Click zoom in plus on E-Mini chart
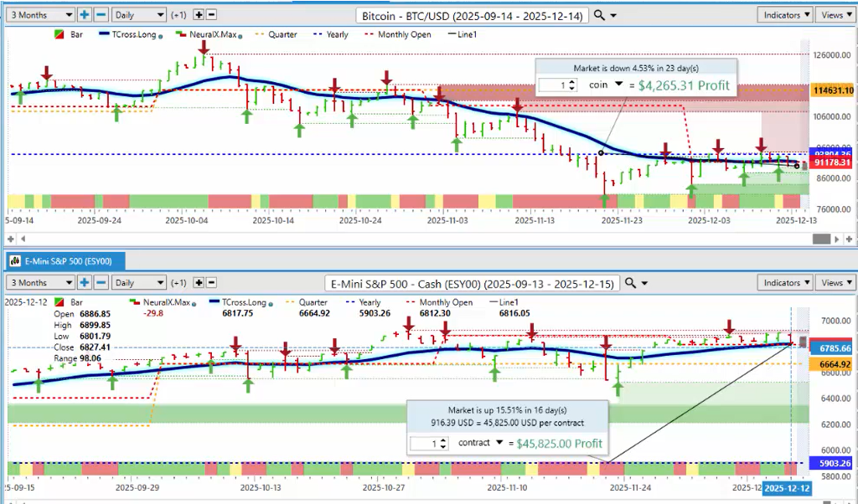Viewport: 858px width, 504px height. click(x=85, y=283)
